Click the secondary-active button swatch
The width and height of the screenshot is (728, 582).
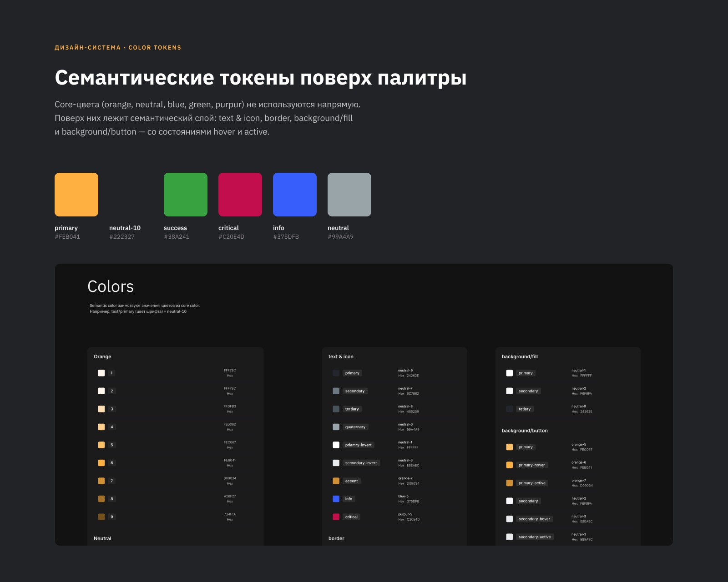(510, 537)
